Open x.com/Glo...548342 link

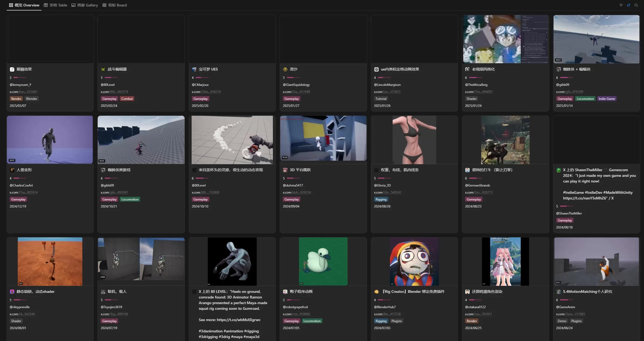(388, 192)
